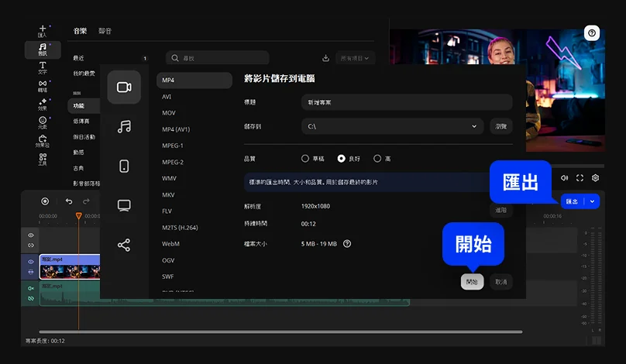Open the preview settings gear
The height and width of the screenshot is (364, 626).
click(x=595, y=178)
